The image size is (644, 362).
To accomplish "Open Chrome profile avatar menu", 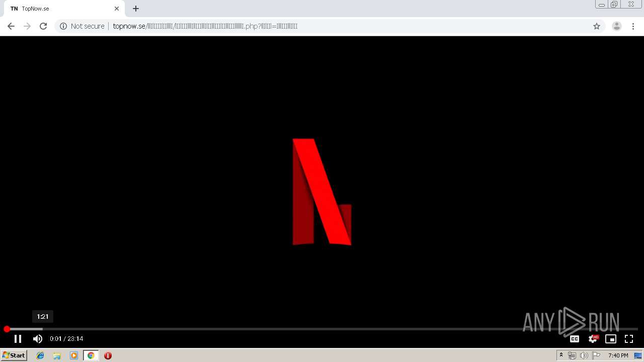I will click(617, 26).
